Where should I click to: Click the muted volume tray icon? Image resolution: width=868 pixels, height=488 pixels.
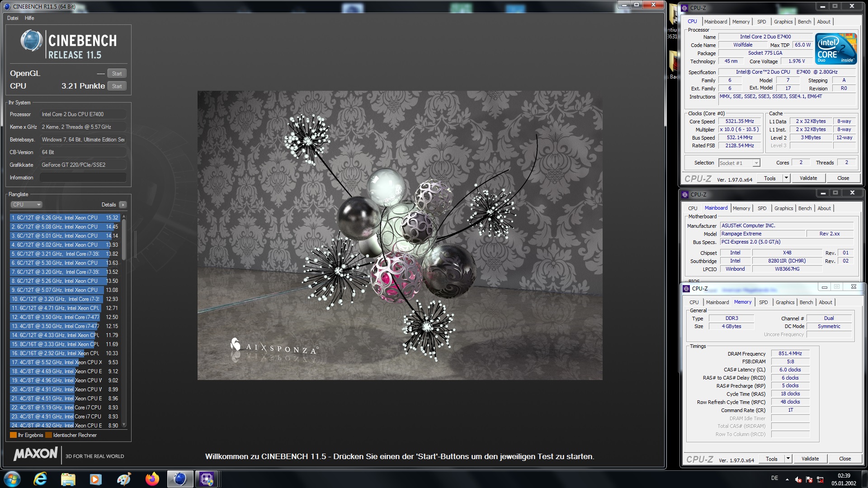pos(798,479)
